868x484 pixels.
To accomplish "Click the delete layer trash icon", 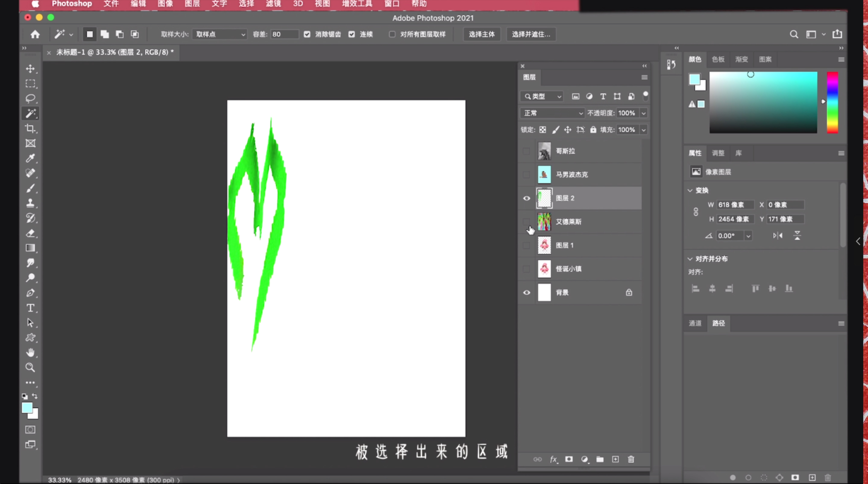I will pyautogui.click(x=631, y=459).
